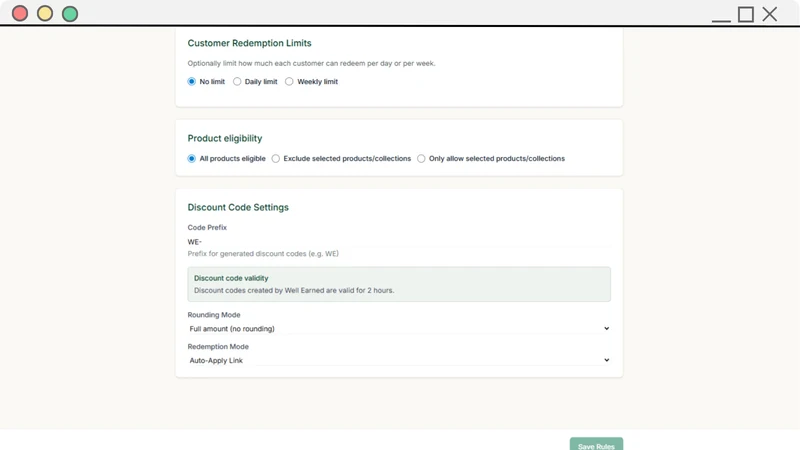
Task: Click the Product eligibility heading
Action: [x=224, y=138]
